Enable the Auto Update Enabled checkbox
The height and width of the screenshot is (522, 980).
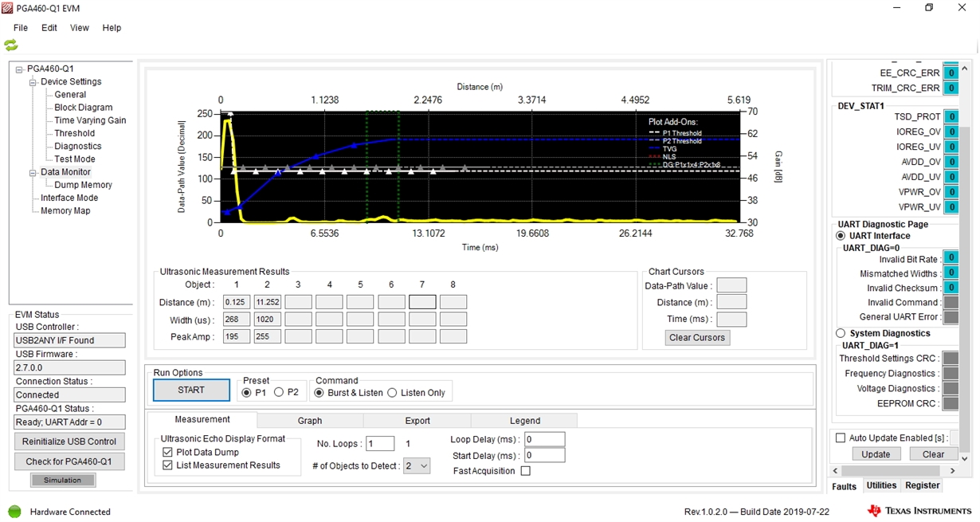[x=840, y=438]
